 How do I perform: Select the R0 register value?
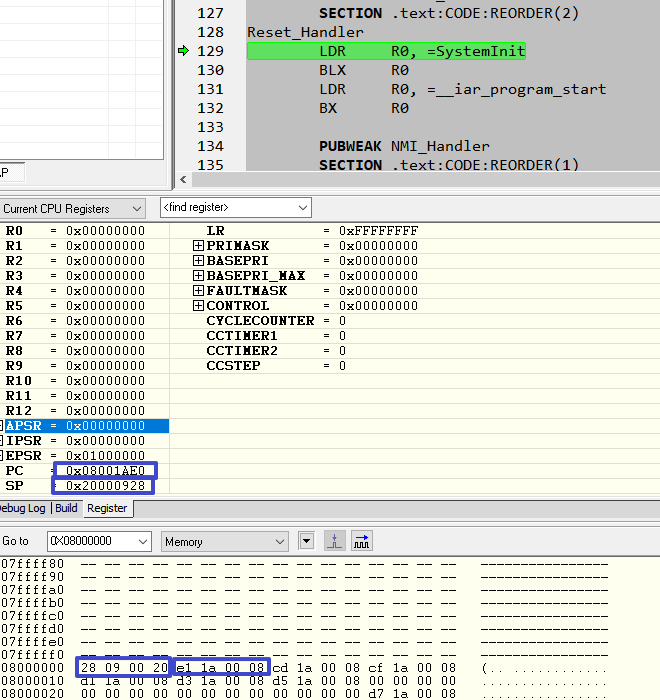105,231
